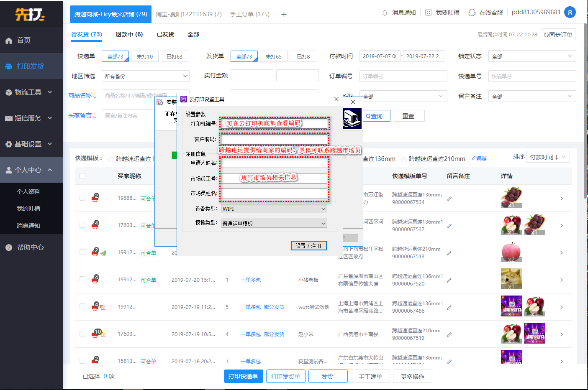Edit remark on order 90000067534

click(449, 199)
